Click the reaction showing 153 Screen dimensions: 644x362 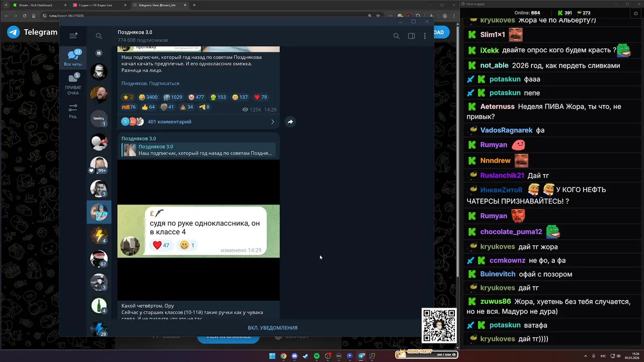[218, 97]
